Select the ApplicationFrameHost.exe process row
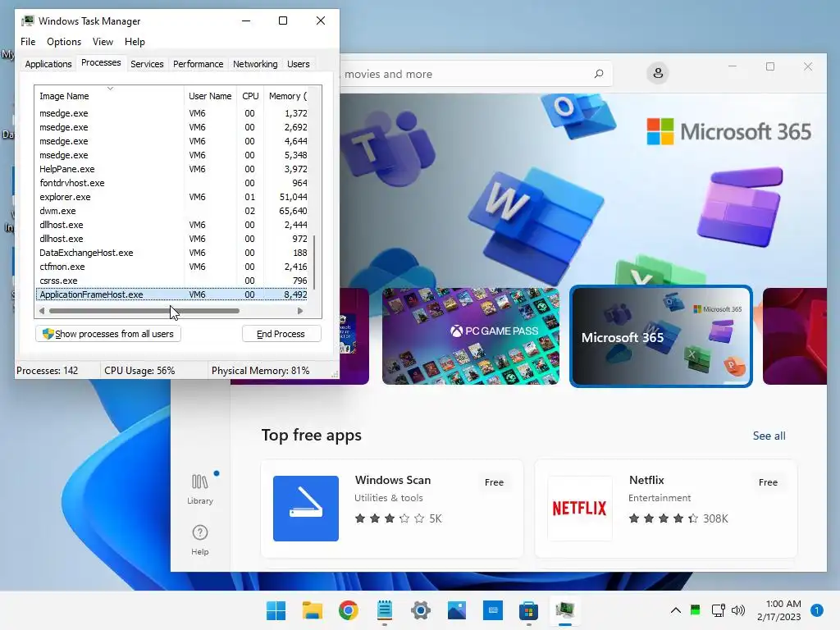The width and height of the screenshot is (840, 630). (x=173, y=294)
